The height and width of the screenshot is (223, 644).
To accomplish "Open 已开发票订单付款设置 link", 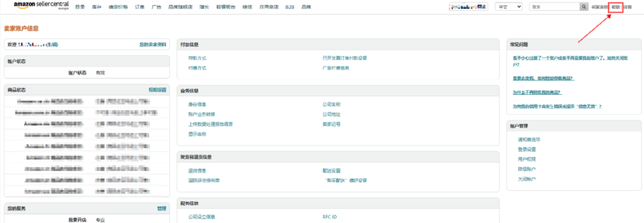I will click(345, 58).
